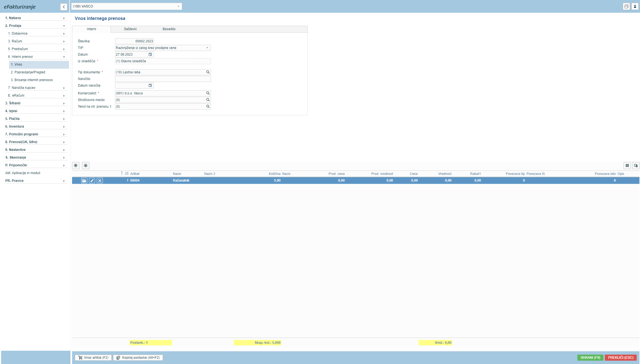Collapse the 6. Interni prenosi submenu

click(x=37, y=57)
